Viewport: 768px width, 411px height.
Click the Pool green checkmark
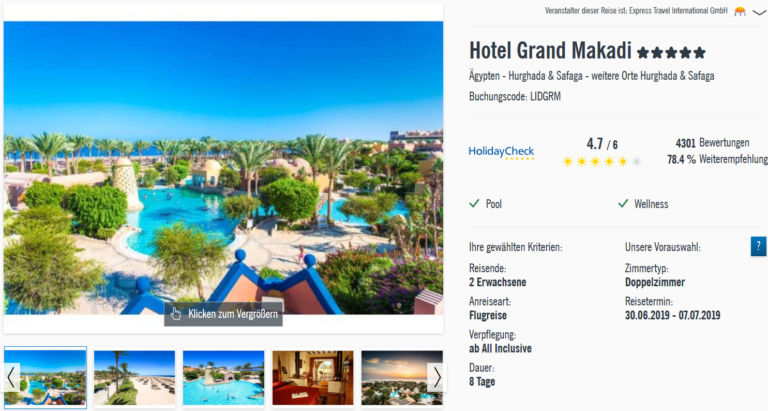pyautogui.click(x=474, y=203)
